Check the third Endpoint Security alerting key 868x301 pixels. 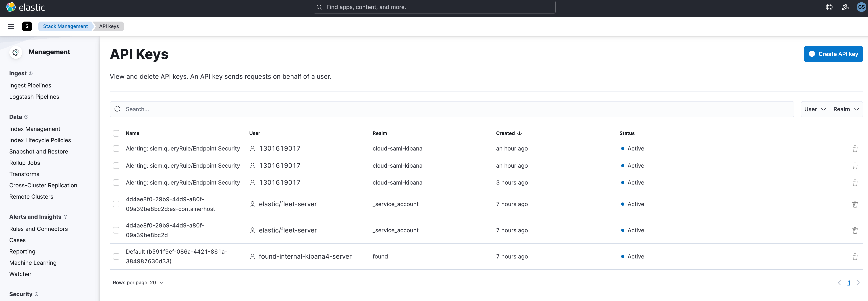point(116,183)
